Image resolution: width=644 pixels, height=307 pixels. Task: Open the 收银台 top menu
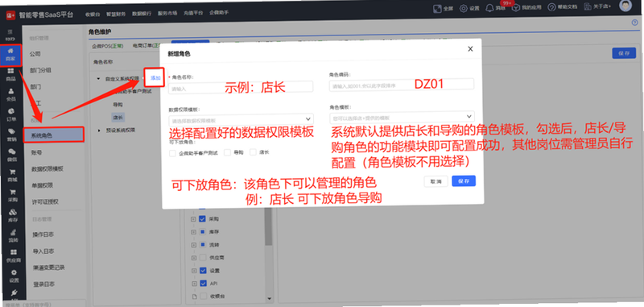click(x=93, y=14)
